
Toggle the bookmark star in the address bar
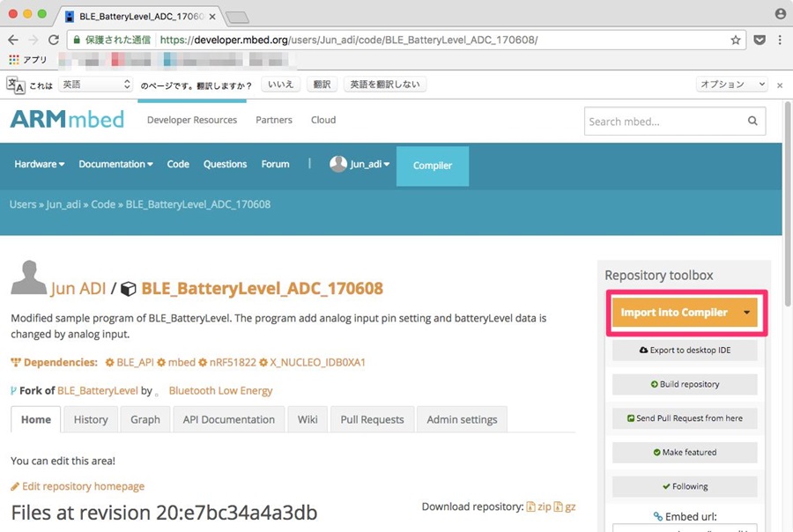click(734, 40)
